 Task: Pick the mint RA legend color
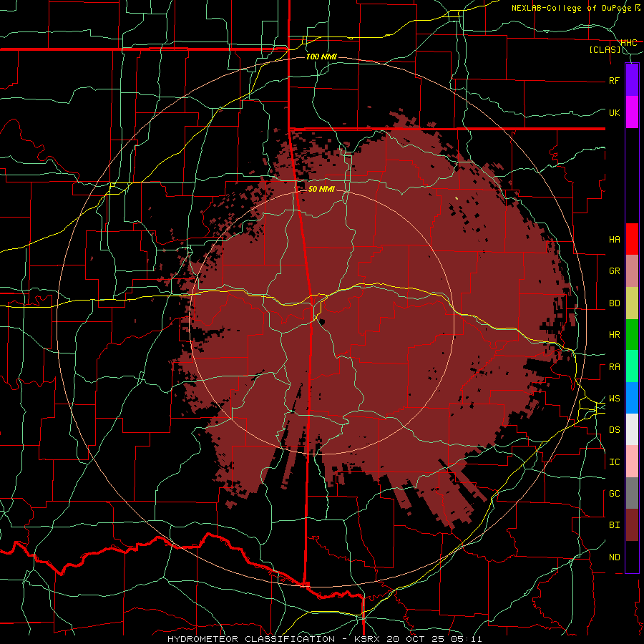tap(632, 366)
